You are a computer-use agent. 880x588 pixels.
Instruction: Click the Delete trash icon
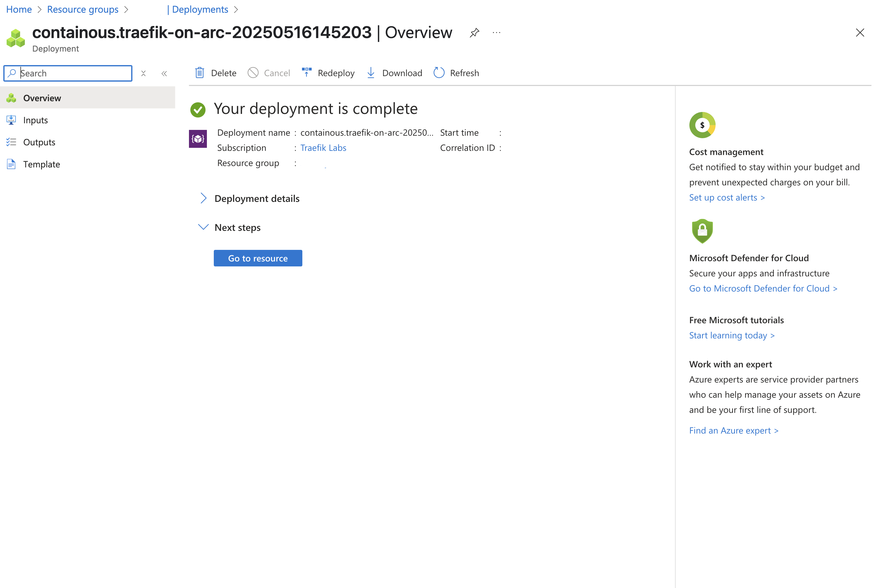click(199, 73)
